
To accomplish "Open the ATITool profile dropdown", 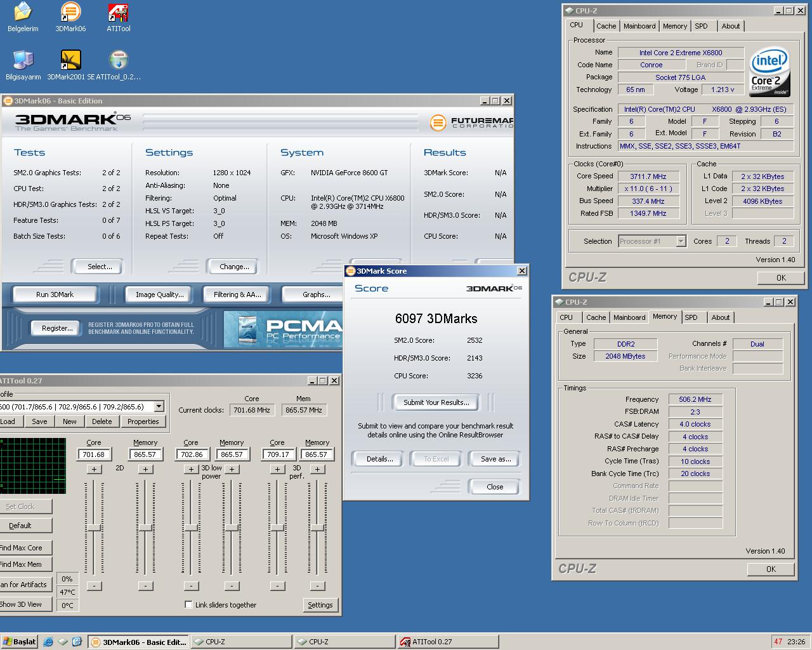I will [159, 406].
